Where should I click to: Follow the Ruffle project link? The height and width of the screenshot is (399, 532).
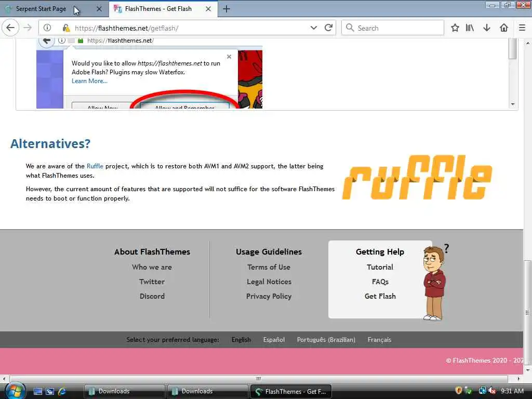[95, 166]
